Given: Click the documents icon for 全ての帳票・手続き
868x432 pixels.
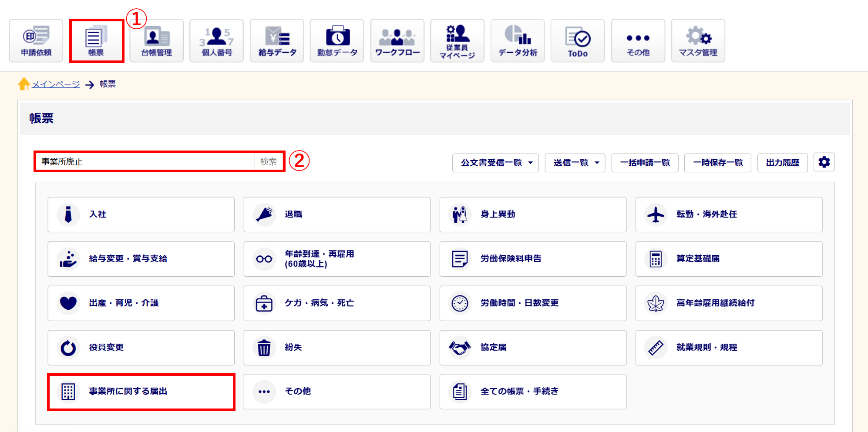Looking at the screenshot, I should pos(460,392).
